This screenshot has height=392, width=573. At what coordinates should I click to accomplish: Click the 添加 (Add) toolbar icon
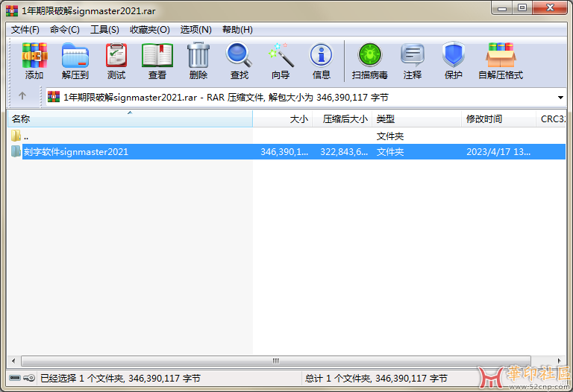(x=34, y=55)
